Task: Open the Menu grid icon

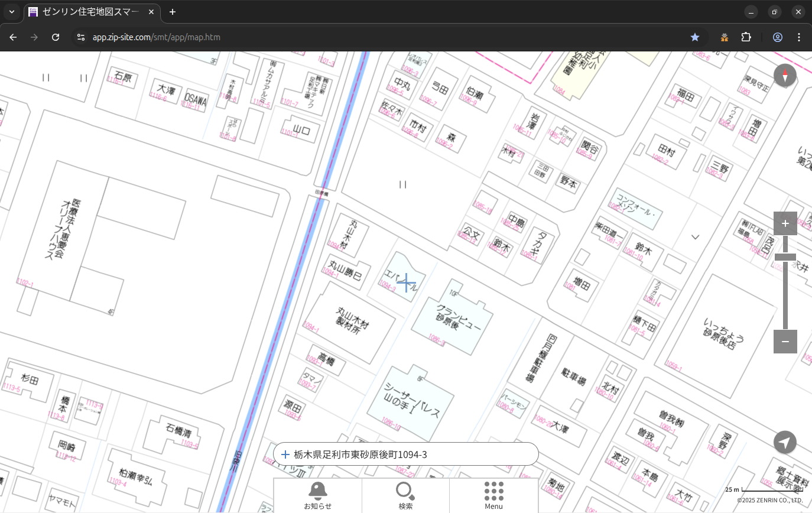Action: (493, 495)
